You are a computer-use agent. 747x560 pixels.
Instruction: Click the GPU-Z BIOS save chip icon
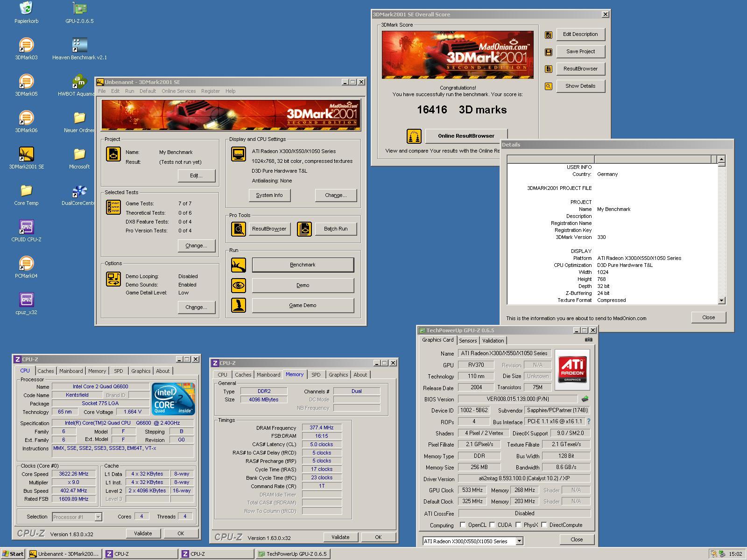[x=585, y=399]
